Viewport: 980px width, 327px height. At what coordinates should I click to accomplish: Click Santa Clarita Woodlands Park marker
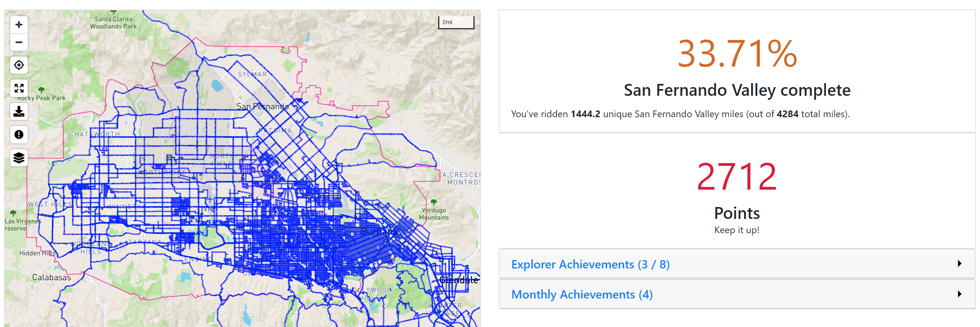(113, 12)
